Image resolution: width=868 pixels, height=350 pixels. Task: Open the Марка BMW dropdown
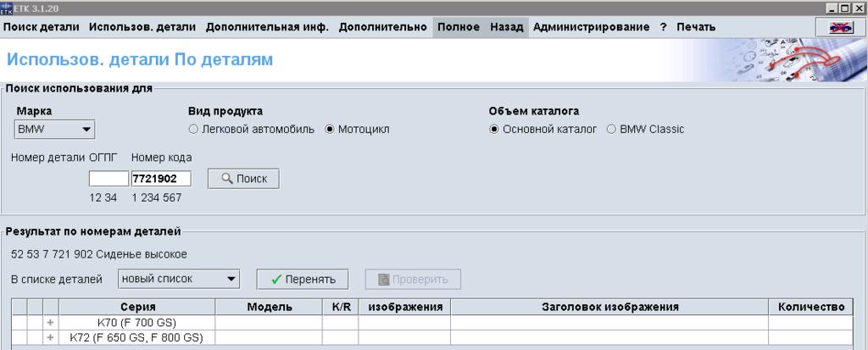click(55, 130)
